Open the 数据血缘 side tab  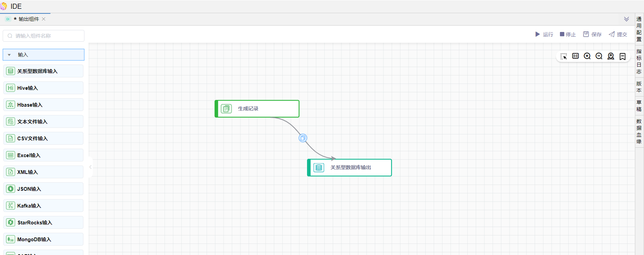639,131
